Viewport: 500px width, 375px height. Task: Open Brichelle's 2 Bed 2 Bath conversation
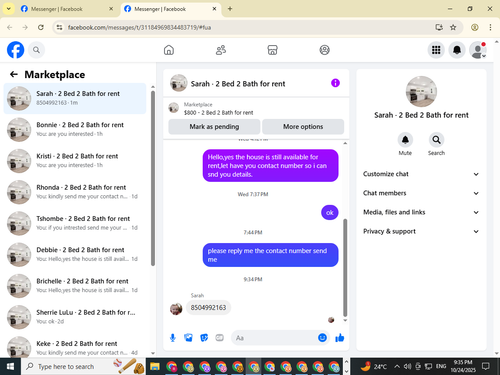pyautogui.click(x=75, y=286)
